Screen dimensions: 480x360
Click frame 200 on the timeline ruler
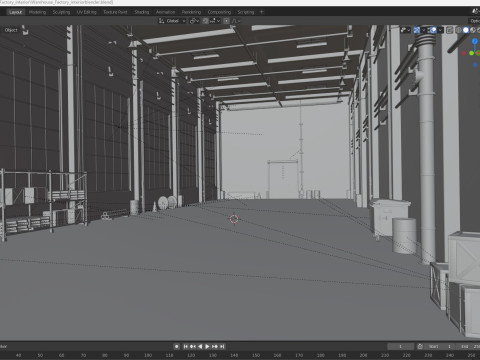[363, 355]
